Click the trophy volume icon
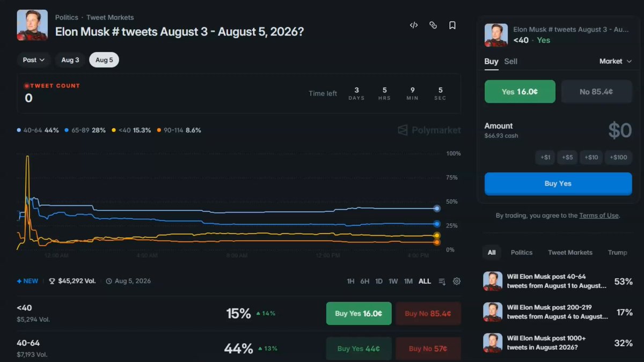 pyautogui.click(x=52, y=281)
